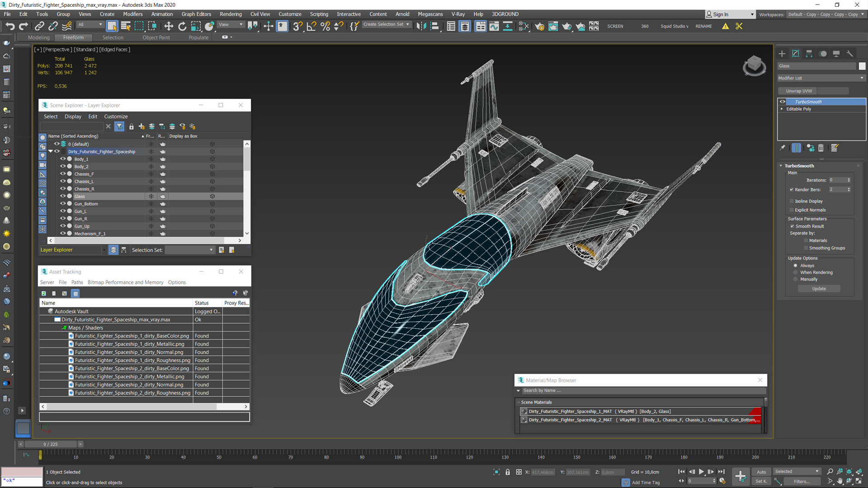Open the key filter Selected dropdown
The height and width of the screenshot is (488, 868).
click(797, 471)
